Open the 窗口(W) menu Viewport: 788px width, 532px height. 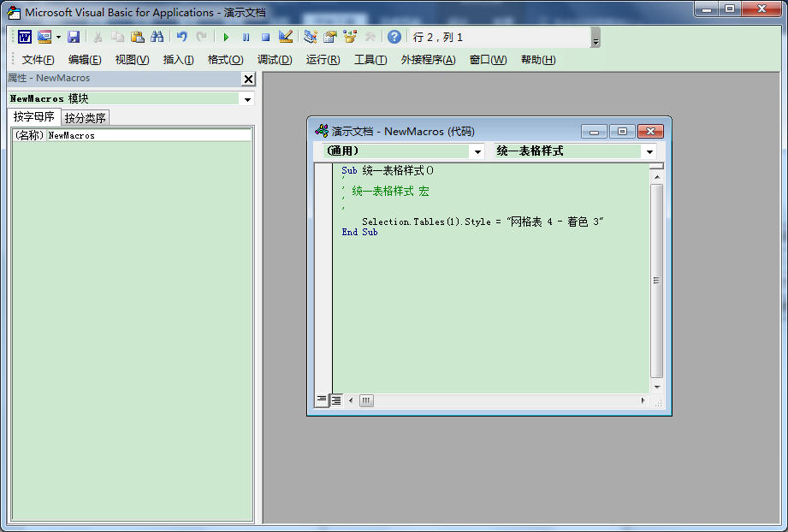click(x=488, y=60)
